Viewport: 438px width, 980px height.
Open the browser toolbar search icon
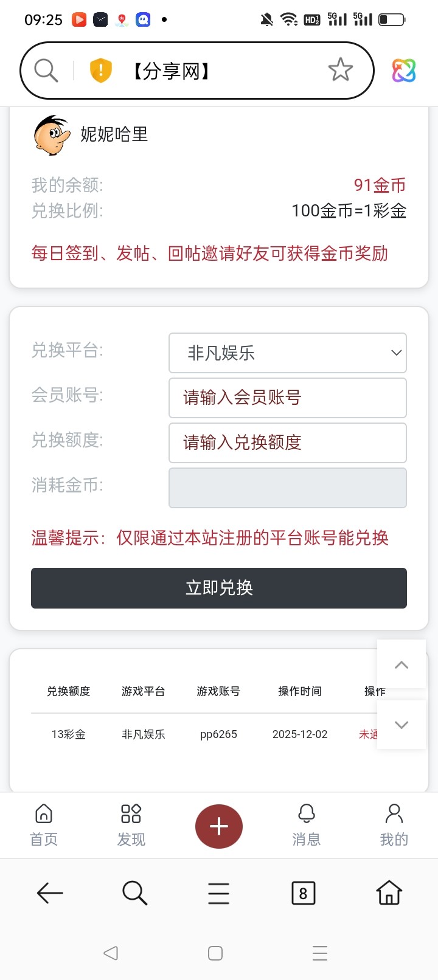tap(134, 893)
